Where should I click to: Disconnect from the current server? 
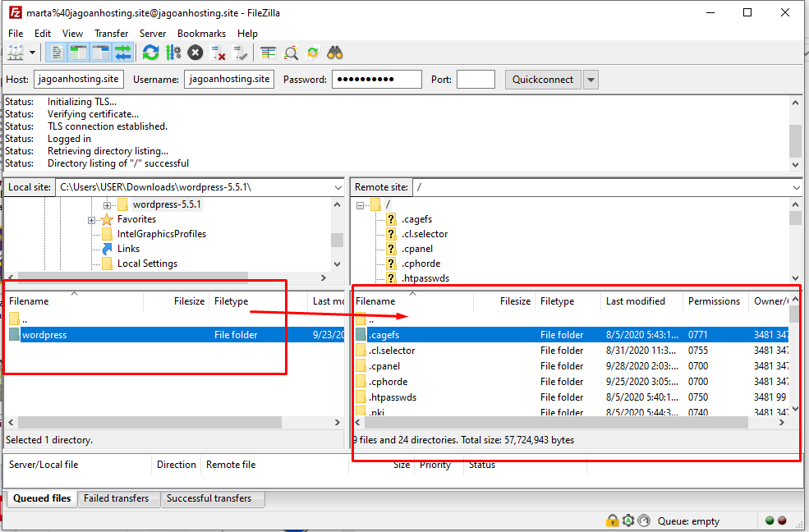click(x=218, y=53)
